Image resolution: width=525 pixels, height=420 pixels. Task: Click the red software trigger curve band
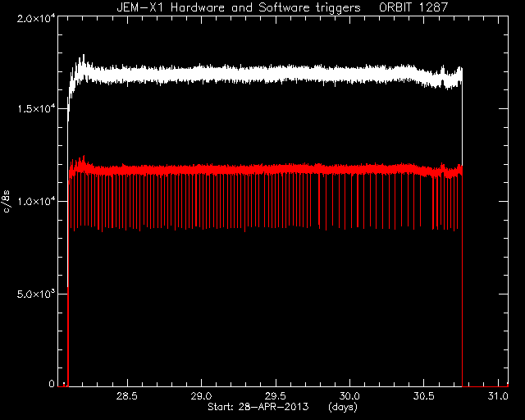pos(268,170)
